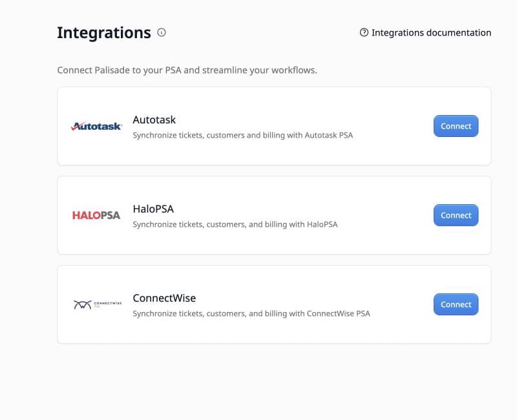Connect the Autotask integration

pyautogui.click(x=456, y=126)
